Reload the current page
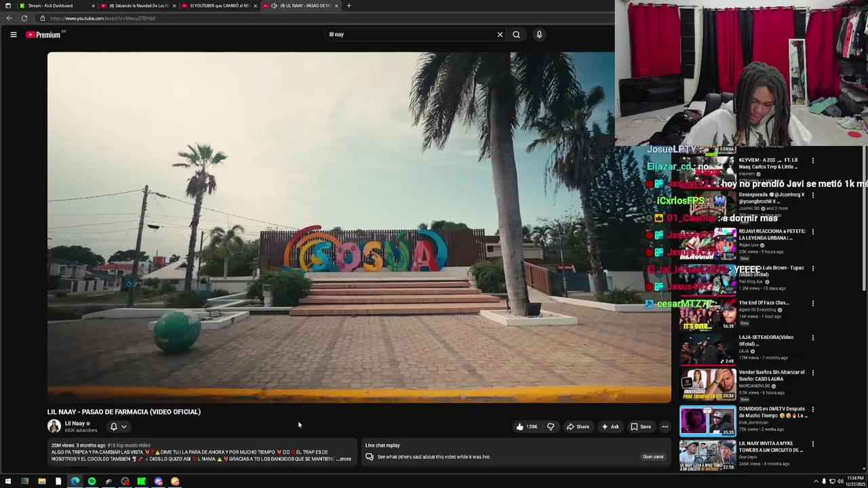This screenshot has height=488, width=868. (x=24, y=18)
